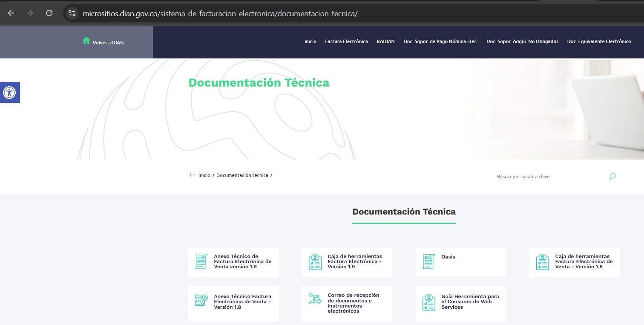Viewport: 644px width, 325px height.
Task: Click the green Documentación Técnica banner title
Action: click(259, 83)
